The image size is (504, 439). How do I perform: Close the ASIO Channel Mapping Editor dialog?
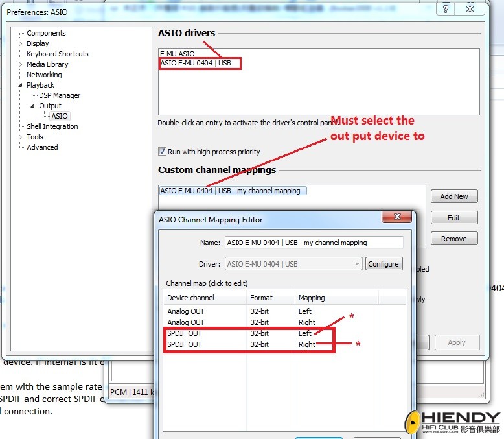pyautogui.click(x=397, y=217)
